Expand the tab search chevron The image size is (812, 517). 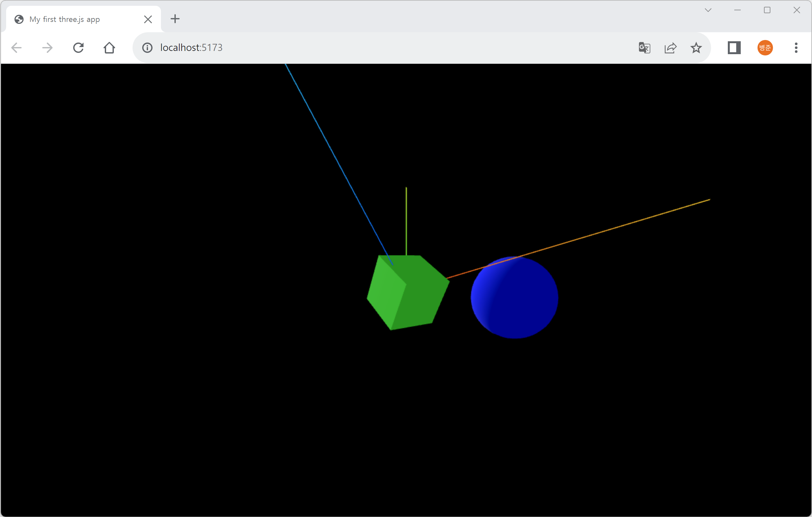point(708,10)
